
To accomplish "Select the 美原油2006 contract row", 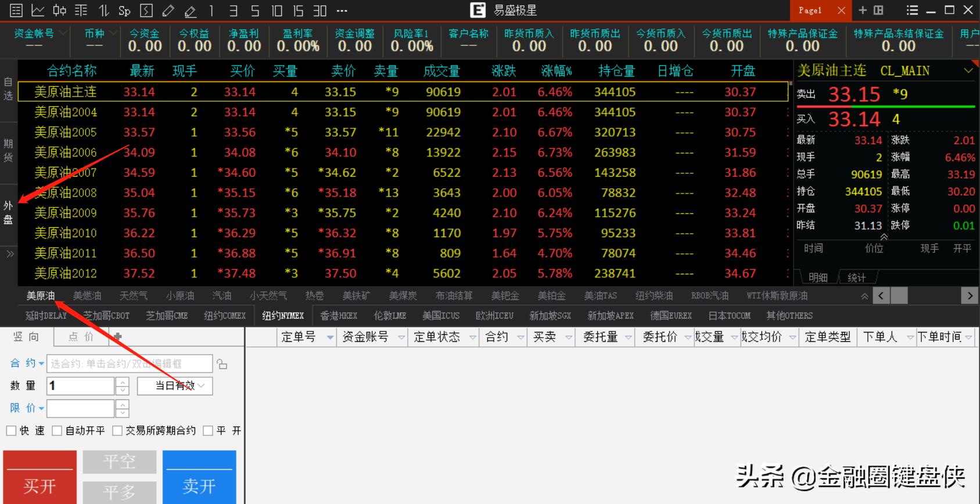I will [x=403, y=152].
